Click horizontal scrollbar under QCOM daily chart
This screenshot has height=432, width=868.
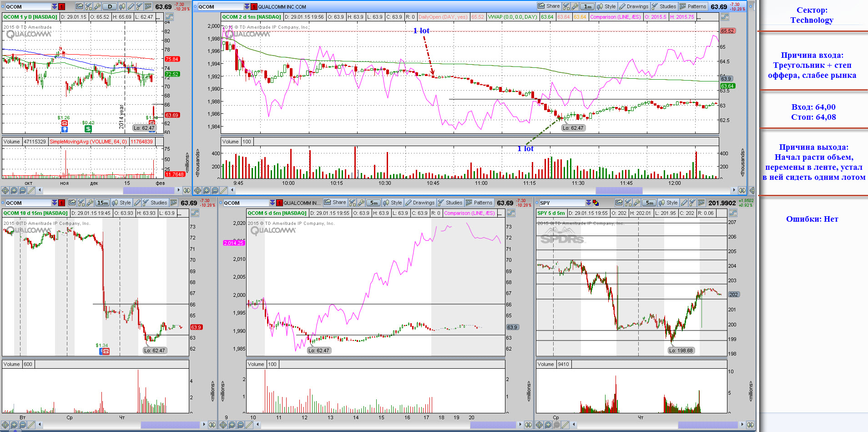(149, 190)
